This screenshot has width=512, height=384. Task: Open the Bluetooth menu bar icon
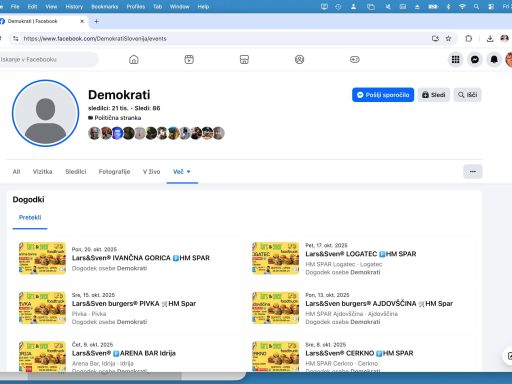(x=448, y=7)
